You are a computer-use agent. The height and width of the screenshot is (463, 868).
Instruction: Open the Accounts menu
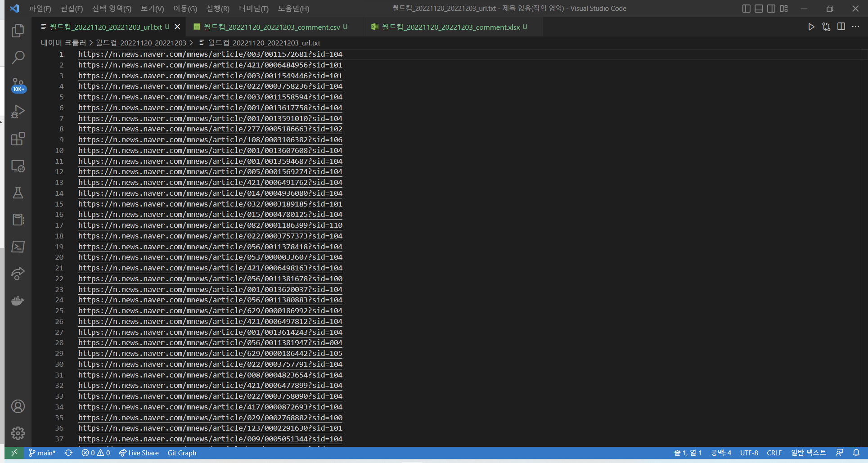coord(18,406)
